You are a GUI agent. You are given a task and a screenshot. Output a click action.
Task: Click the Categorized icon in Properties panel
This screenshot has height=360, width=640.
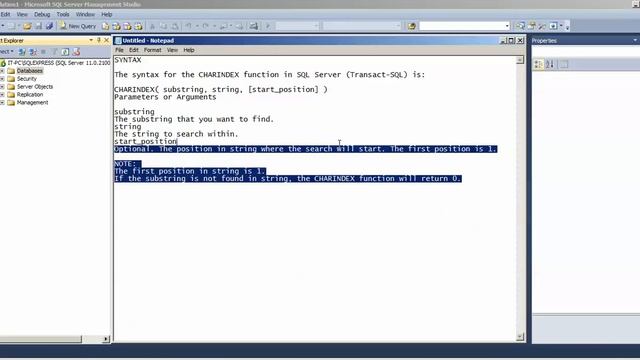(x=538, y=64)
